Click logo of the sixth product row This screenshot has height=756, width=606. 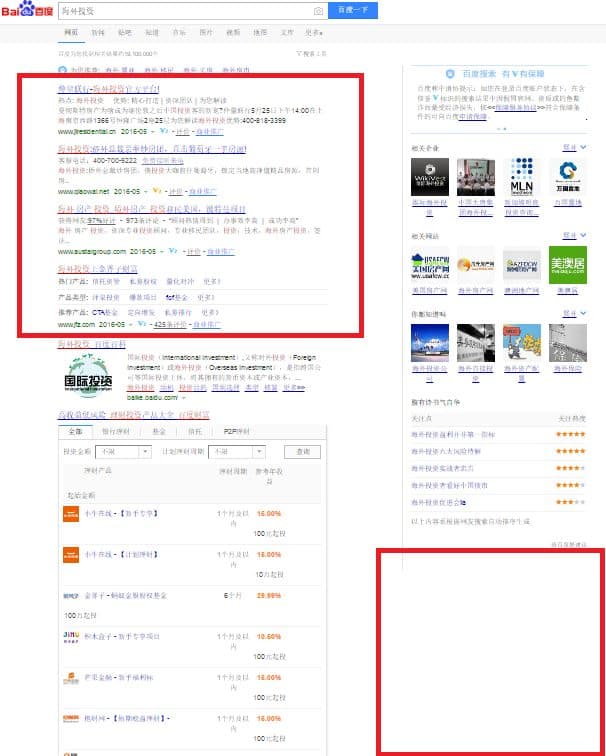(x=71, y=718)
